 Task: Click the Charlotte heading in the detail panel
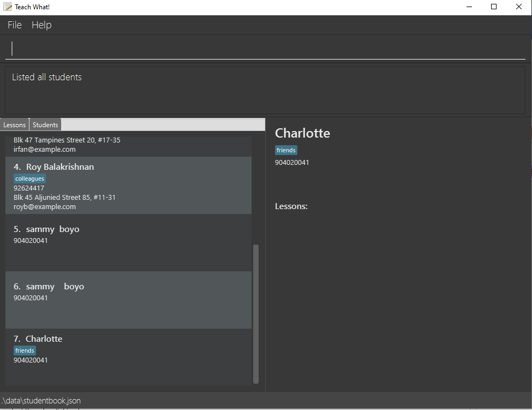(x=302, y=133)
